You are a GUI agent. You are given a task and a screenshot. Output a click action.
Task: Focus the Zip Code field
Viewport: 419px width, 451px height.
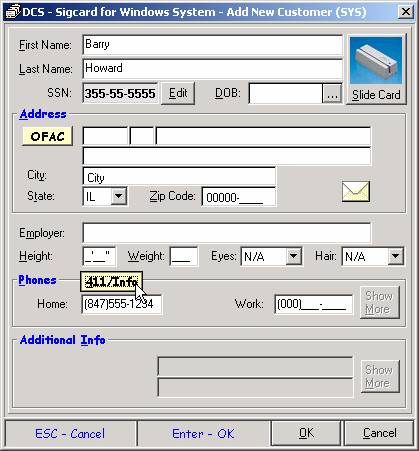(x=239, y=197)
